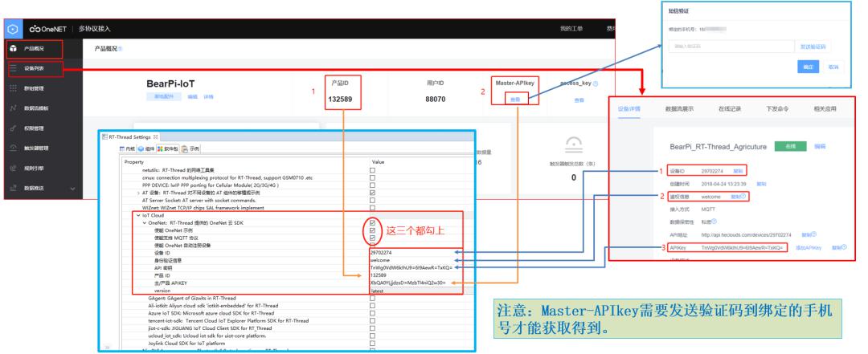Image resolution: width=868 pixels, height=354 pixels.
Task: Toggle the GAgent package checkbox
Action: 373,298
